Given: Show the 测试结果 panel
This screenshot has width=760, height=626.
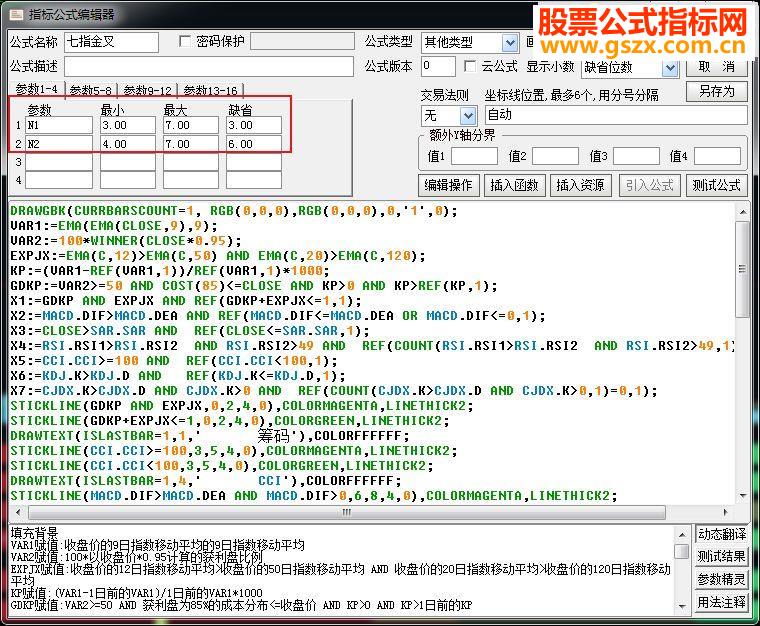Looking at the screenshot, I should tap(721, 556).
